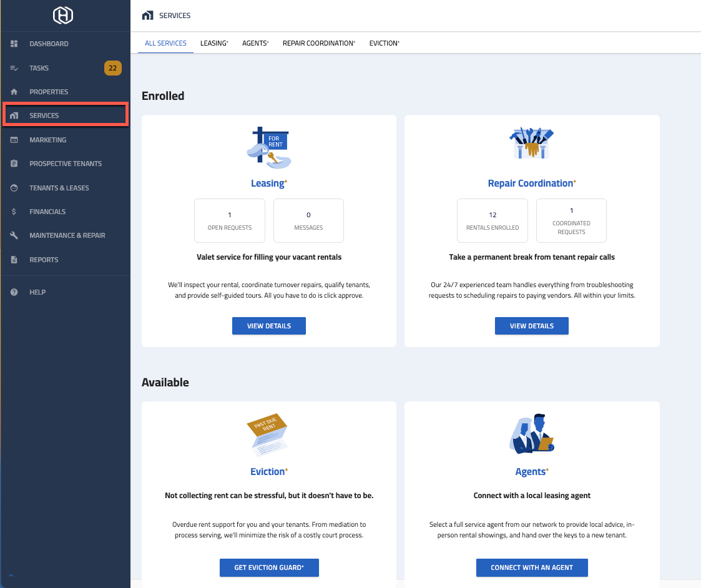Open Dashboard in the sidebar

[66, 44]
